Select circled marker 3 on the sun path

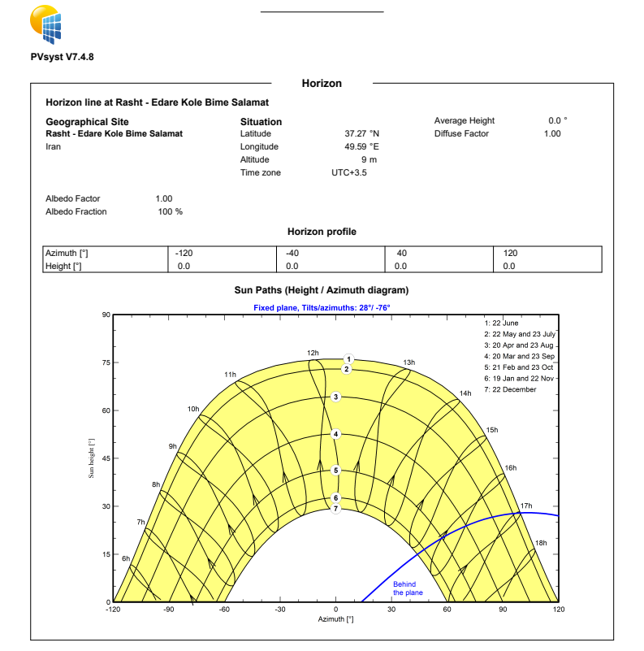pyautogui.click(x=335, y=397)
